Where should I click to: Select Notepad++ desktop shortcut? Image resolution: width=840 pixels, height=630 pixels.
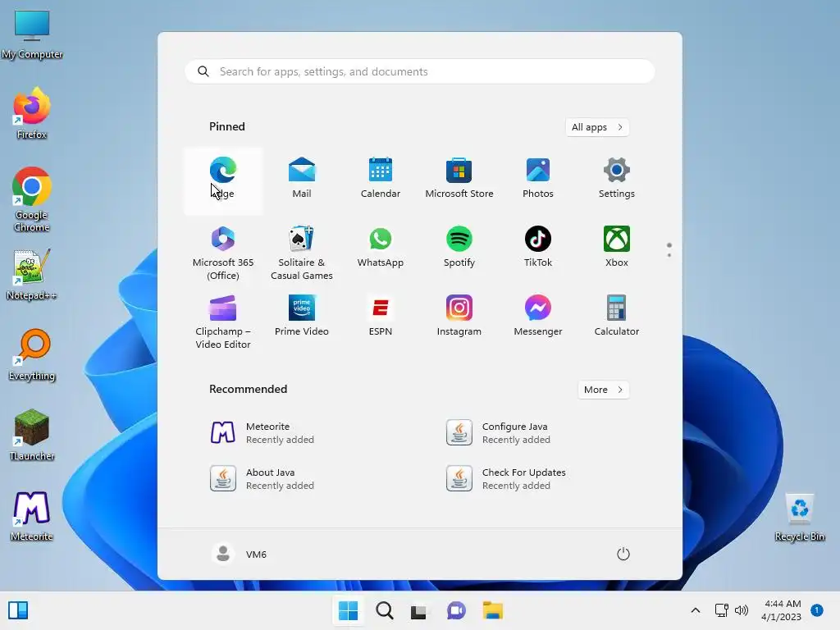coord(32,274)
